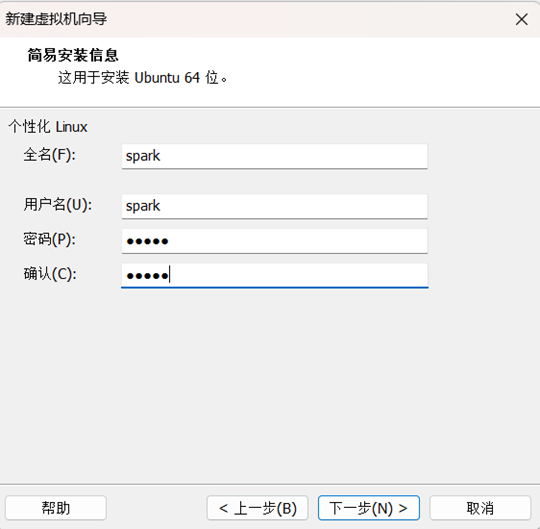This screenshot has height=529, width=540.
Task: Go back with the 上一步(B) button
Action: 257,508
